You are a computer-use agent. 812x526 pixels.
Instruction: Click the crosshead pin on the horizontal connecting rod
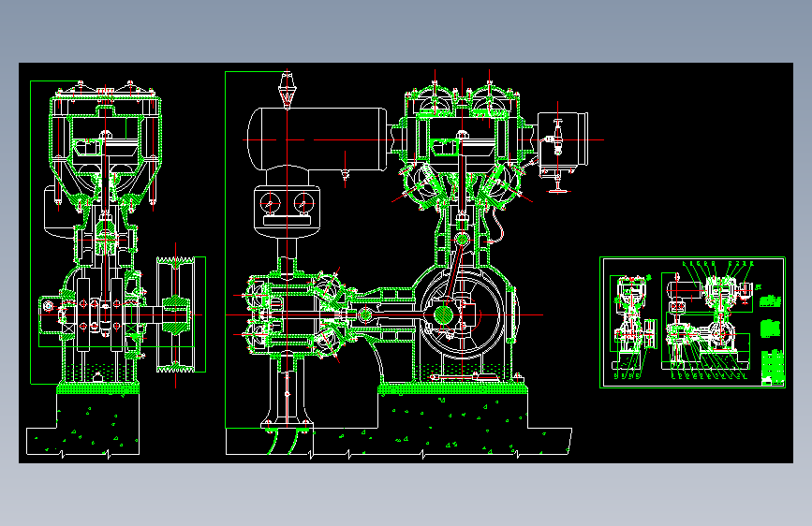(365, 314)
